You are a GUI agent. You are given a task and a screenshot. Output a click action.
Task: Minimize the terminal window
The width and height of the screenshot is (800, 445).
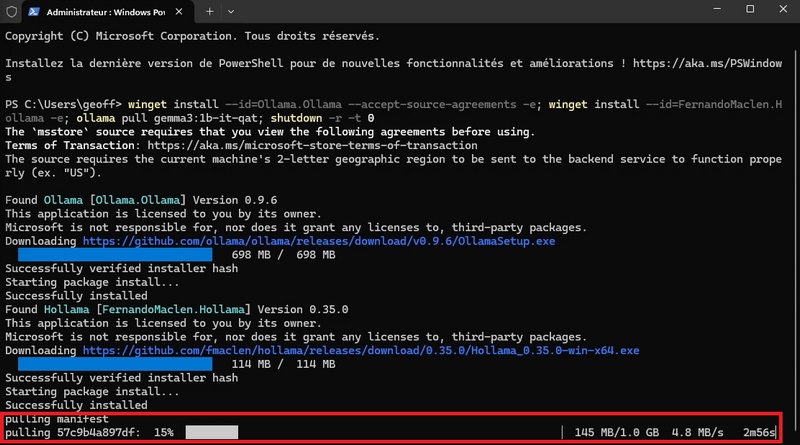717,9
